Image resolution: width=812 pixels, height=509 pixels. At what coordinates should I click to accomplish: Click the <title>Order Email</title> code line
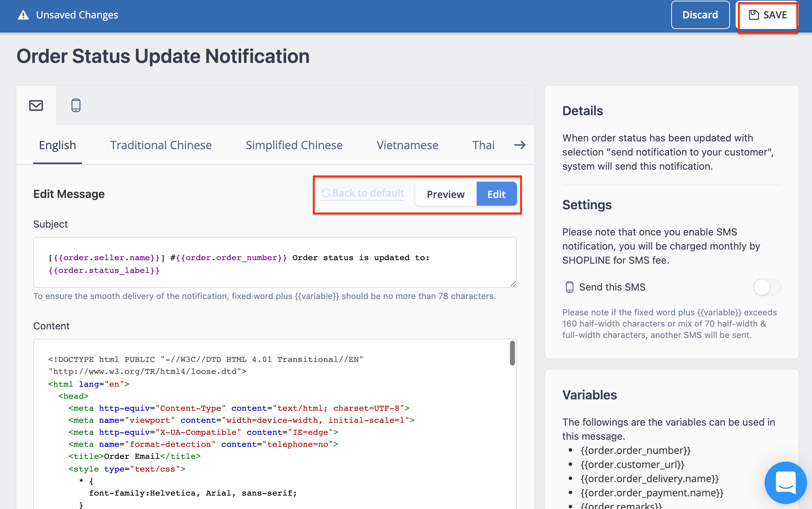coord(134,456)
